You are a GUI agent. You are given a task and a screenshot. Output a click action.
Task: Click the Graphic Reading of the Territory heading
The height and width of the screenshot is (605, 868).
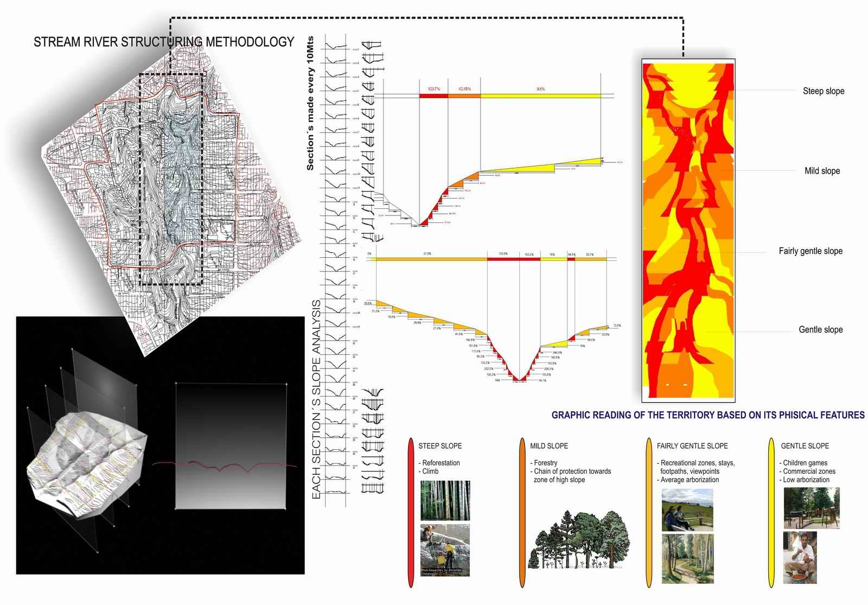708,415
